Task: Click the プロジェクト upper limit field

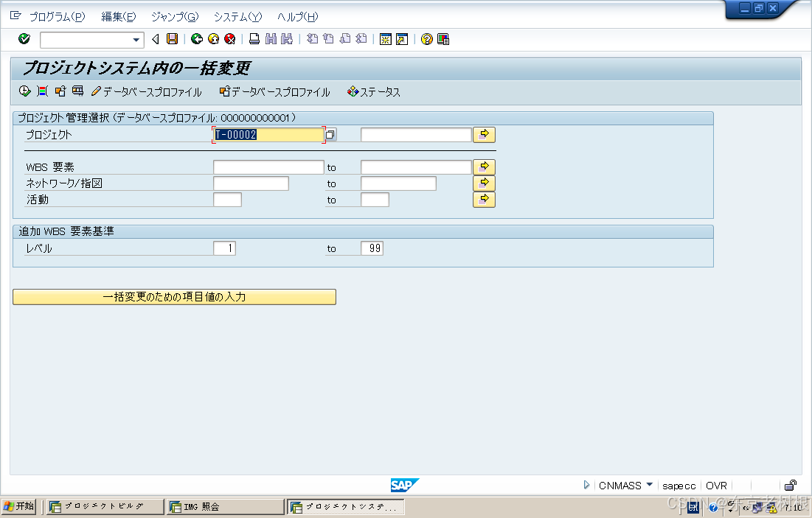Action: tap(416, 135)
